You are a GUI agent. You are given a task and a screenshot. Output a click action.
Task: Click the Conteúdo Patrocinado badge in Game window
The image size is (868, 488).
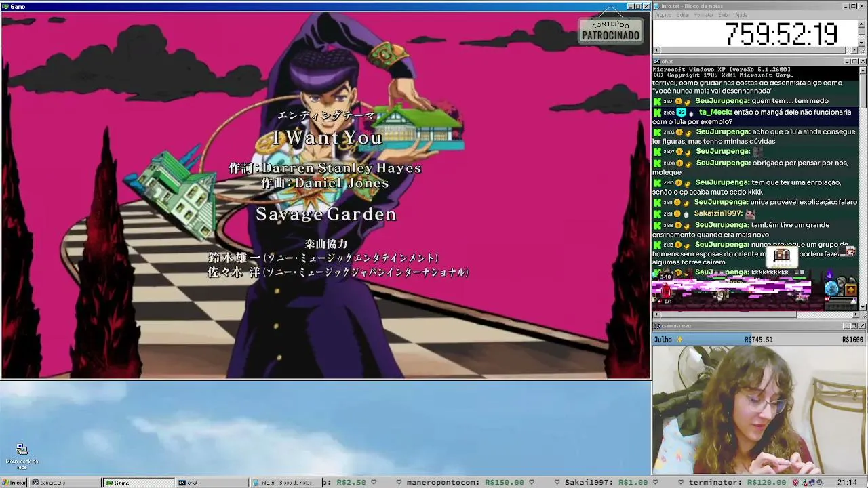coord(610,31)
